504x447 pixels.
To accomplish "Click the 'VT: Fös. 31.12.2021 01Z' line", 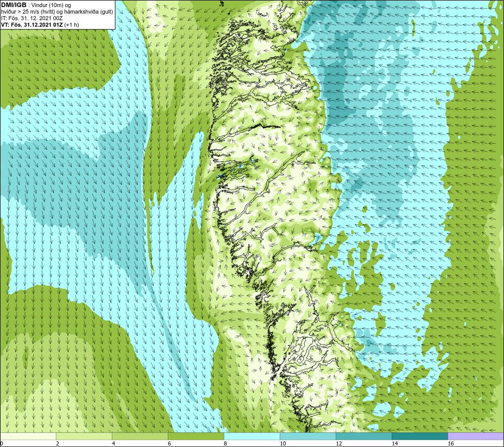I will (x=32, y=25).
